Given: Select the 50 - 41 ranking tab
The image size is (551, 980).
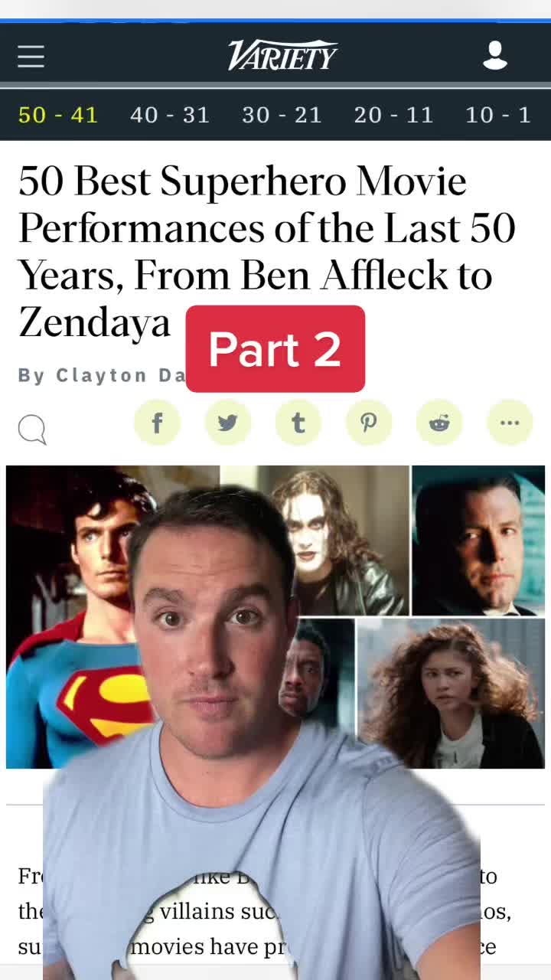Looking at the screenshot, I should [58, 115].
